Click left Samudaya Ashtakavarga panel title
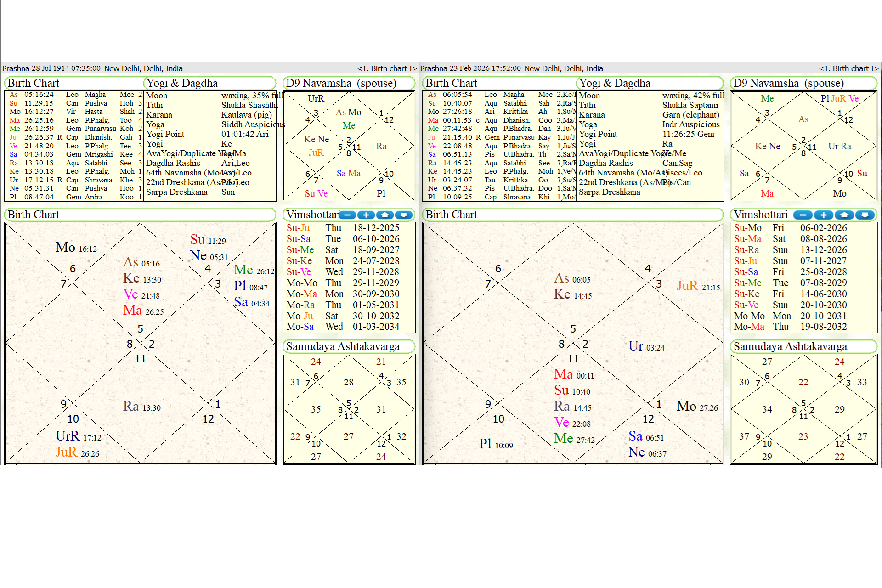Screen dimensions: 882x588 click(343, 346)
